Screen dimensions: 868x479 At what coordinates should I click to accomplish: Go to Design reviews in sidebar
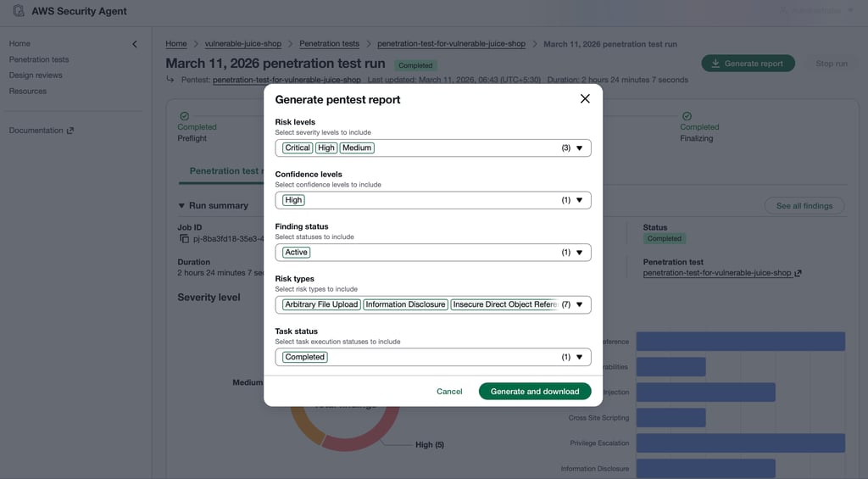coord(36,75)
